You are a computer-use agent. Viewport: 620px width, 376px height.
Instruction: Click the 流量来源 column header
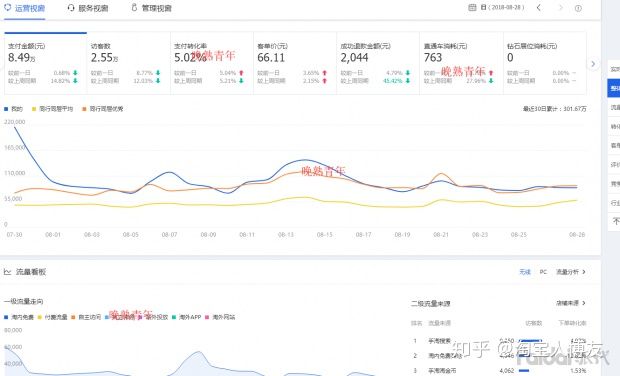coord(439,323)
